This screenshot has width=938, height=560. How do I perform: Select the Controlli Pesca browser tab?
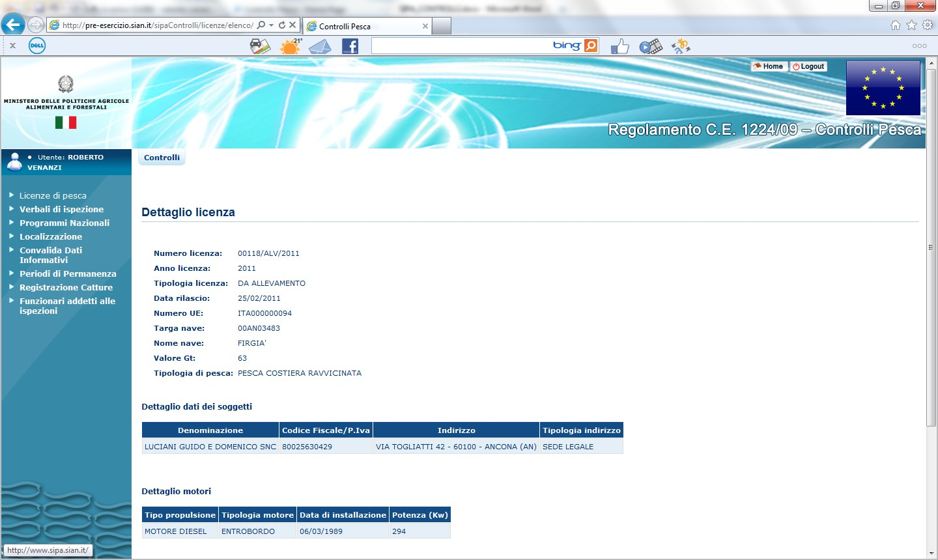click(367, 26)
